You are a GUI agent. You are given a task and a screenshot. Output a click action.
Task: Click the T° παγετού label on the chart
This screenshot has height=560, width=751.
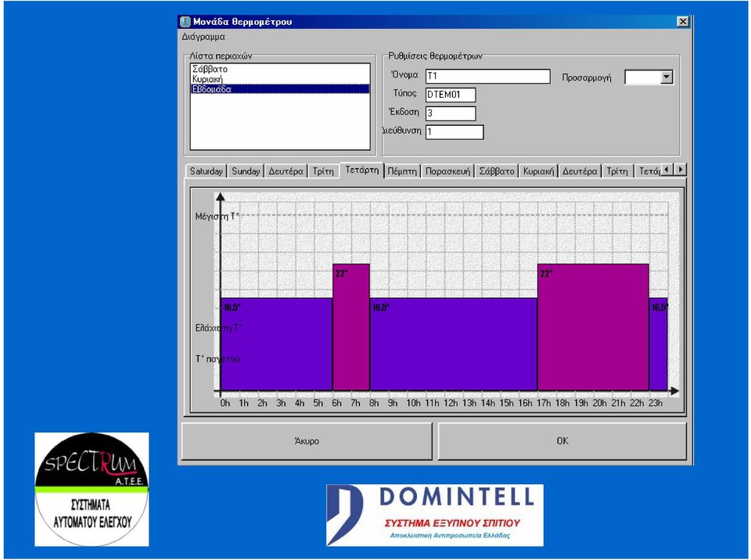[217, 359]
